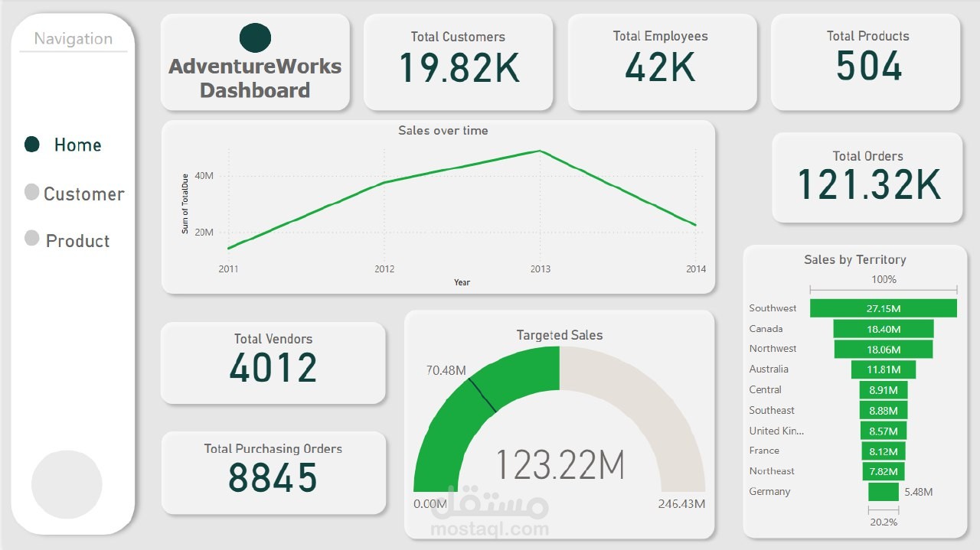Click the Total Orders card

coord(867,177)
